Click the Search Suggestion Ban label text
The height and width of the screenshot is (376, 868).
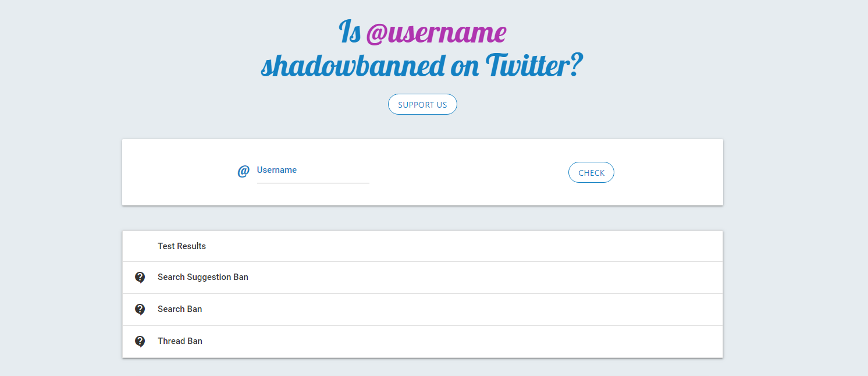click(203, 277)
